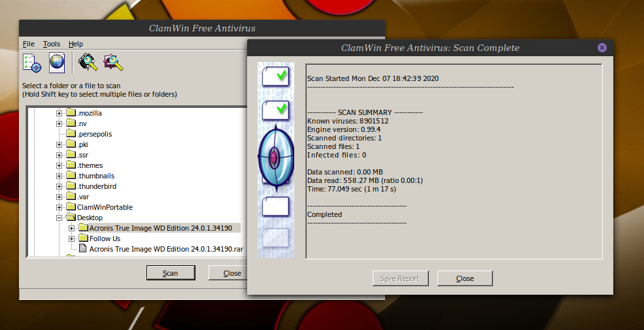Select the .themes folder icon

(71, 165)
